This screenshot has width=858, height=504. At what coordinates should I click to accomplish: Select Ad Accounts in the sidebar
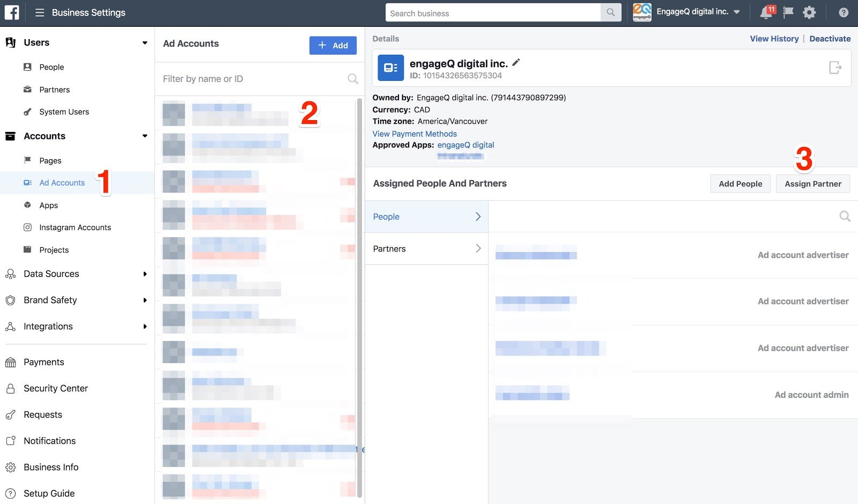coord(62,183)
